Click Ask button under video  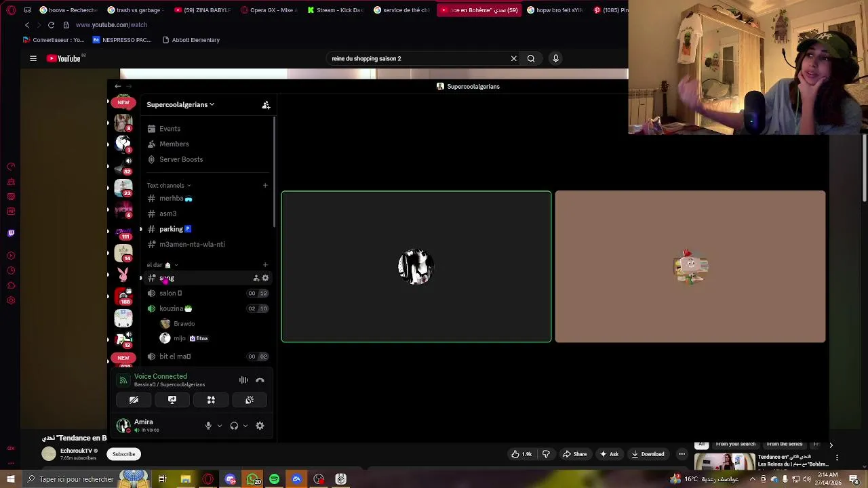609,454
